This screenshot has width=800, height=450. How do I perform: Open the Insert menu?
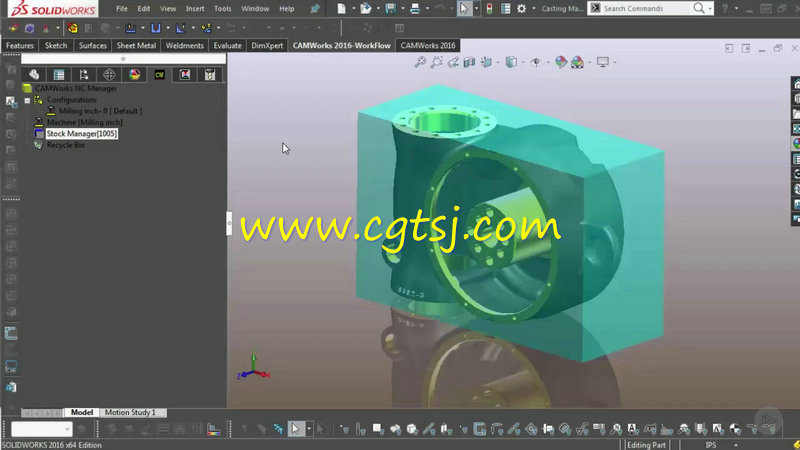pyautogui.click(x=195, y=9)
